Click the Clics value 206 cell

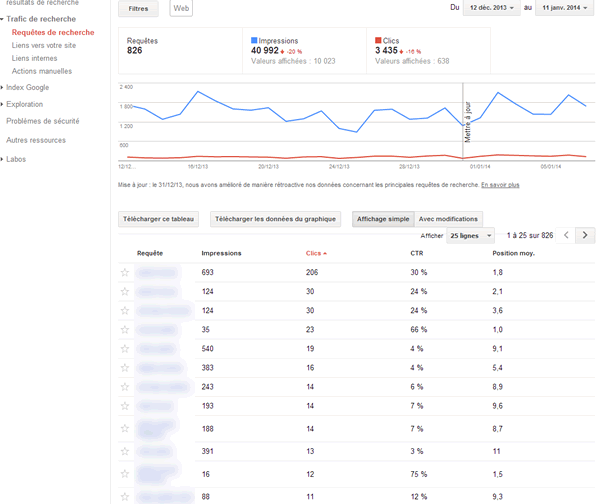click(x=312, y=272)
